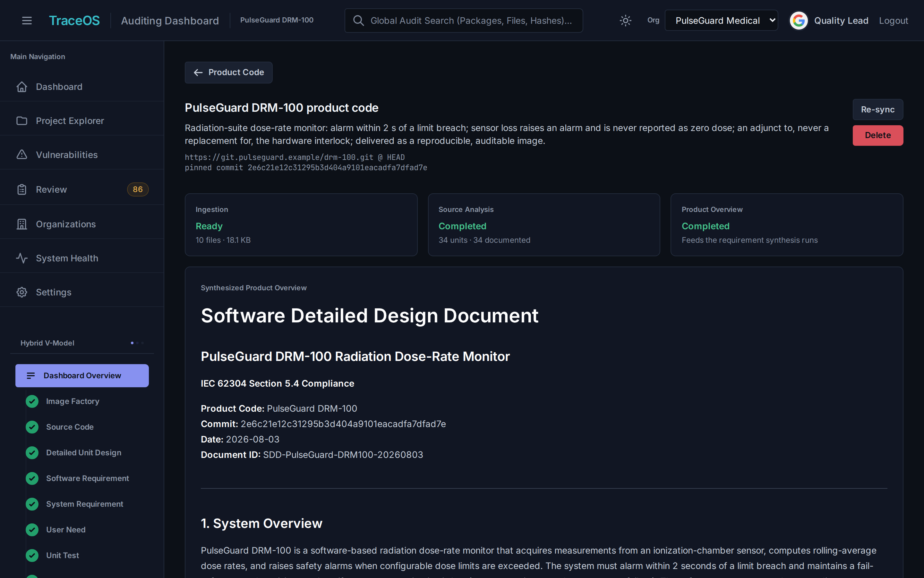The image size is (924, 578).
Task: Click the Quality Lead user name
Action: coord(841,21)
